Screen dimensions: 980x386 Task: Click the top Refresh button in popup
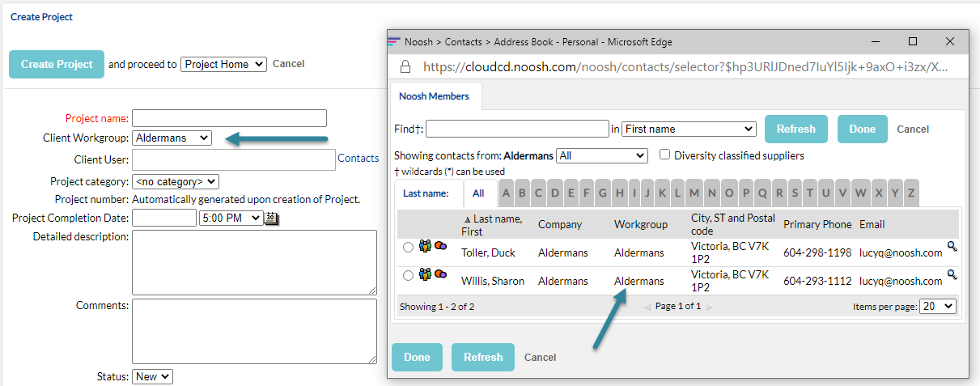pos(796,129)
